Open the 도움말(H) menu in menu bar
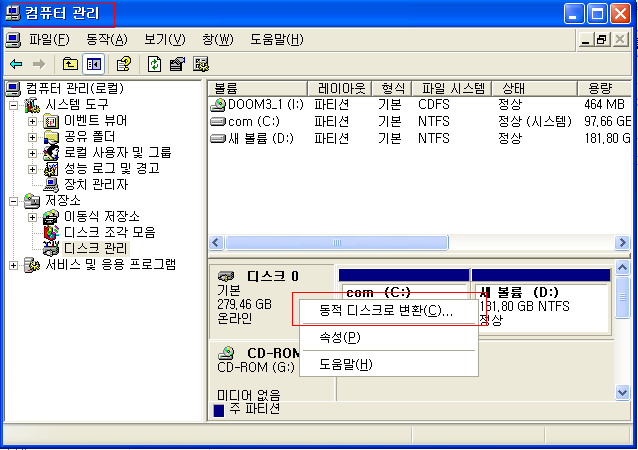The image size is (638, 450). coord(277,40)
